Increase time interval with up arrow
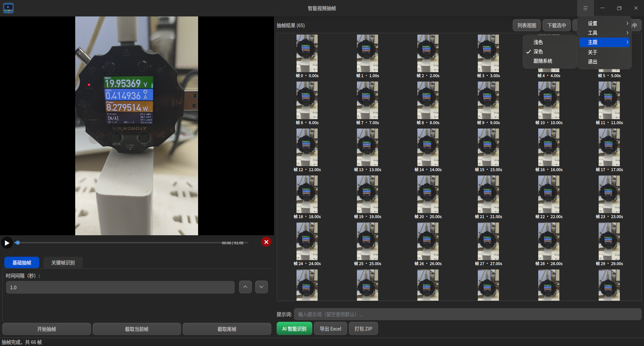This screenshot has width=644, height=346. (245, 287)
